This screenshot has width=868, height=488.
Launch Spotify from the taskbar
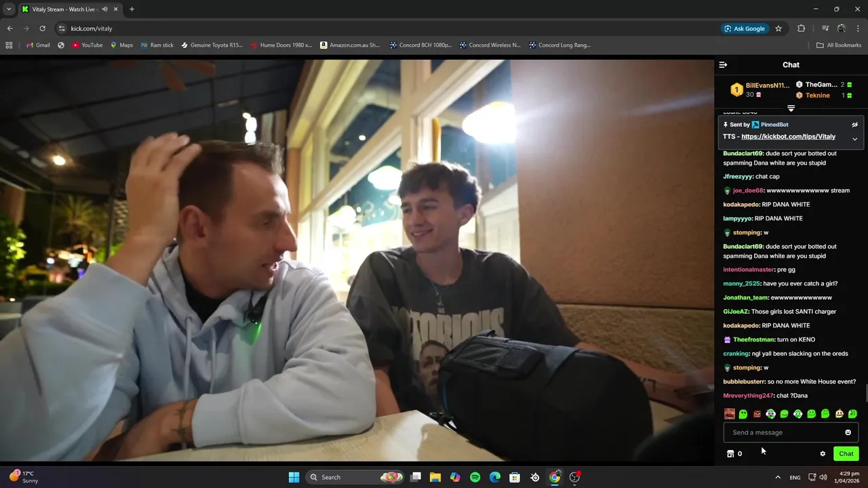[475, 477]
